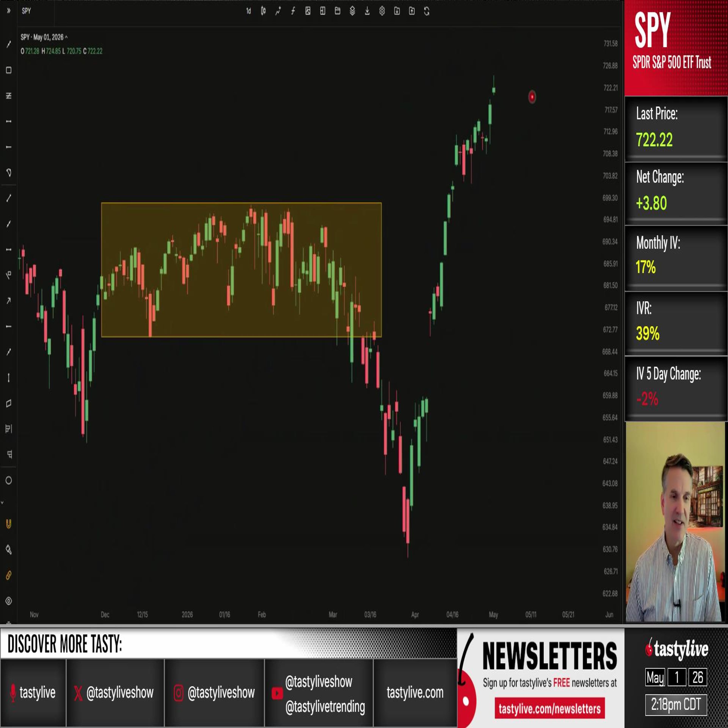728x728 pixels.
Task: Open the split chart layout icon
Action: click(323, 11)
